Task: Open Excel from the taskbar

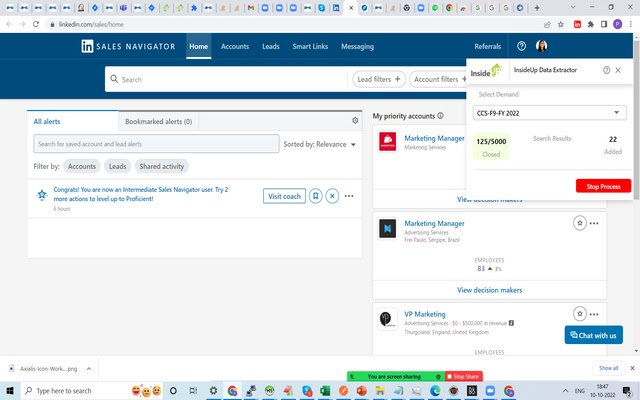Action: tap(325, 391)
